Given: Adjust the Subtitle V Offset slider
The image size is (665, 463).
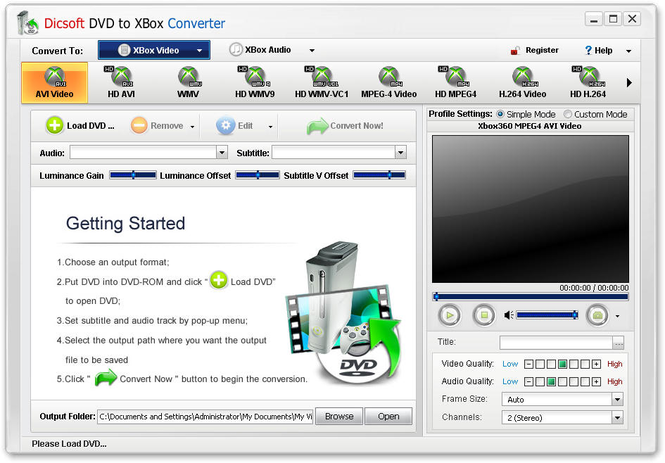Looking at the screenshot, I should tap(379, 175).
